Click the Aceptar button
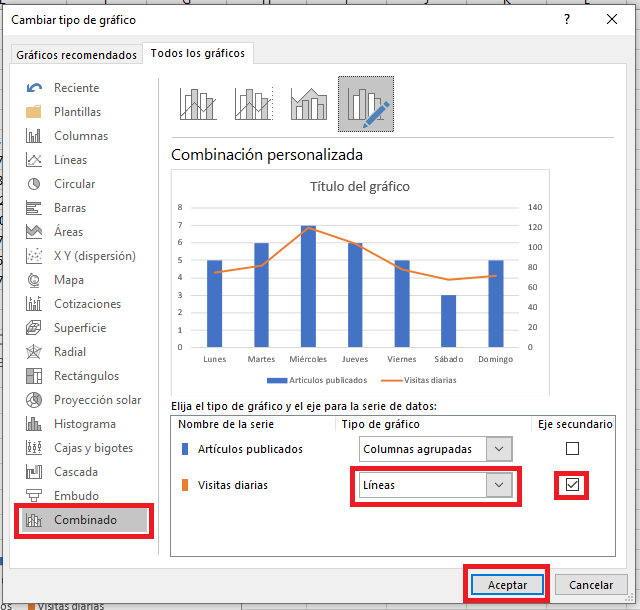 pyautogui.click(x=507, y=585)
